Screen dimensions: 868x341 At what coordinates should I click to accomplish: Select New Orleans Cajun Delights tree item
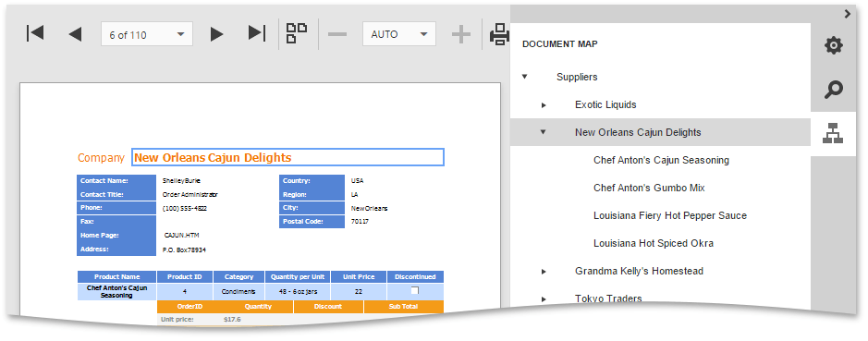click(x=638, y=132)
